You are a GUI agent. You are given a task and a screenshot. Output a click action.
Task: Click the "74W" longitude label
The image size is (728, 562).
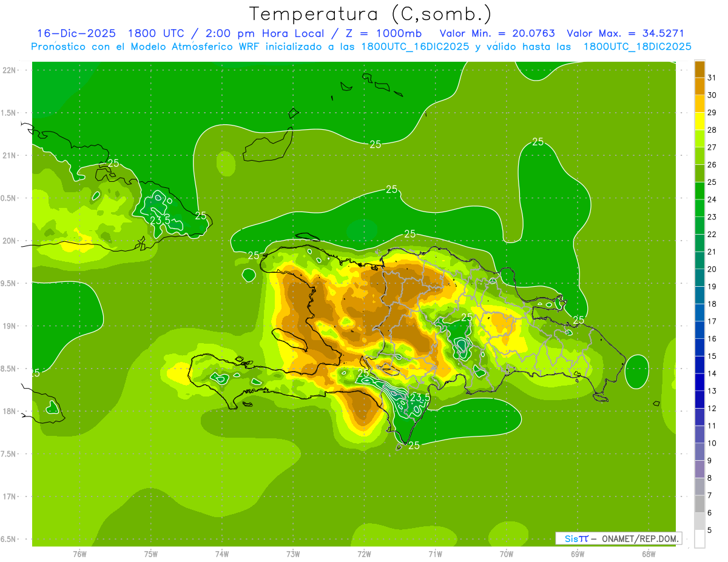222,554
